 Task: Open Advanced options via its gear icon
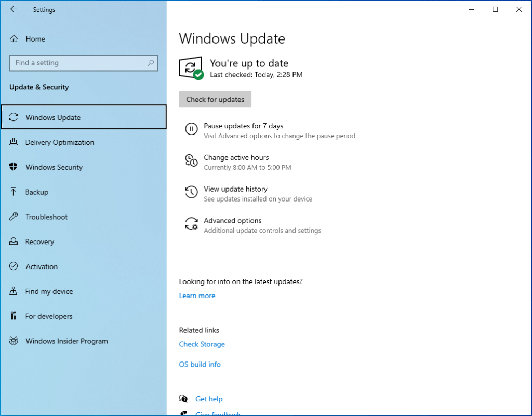coord(191,224)
